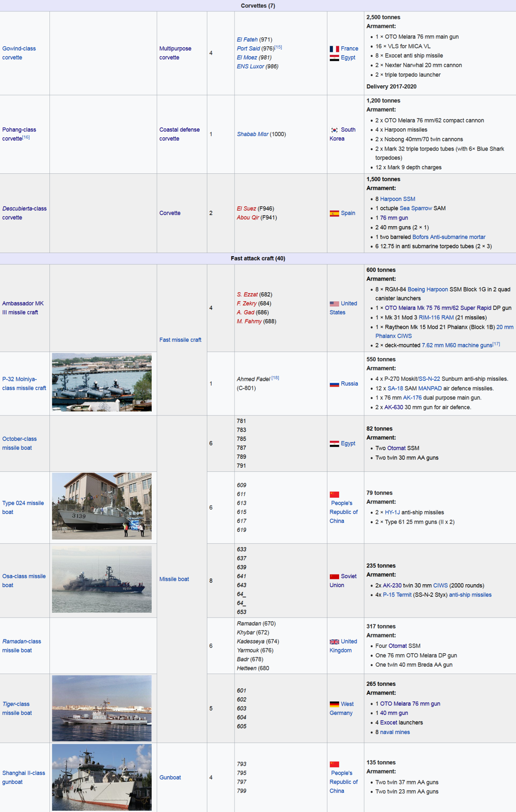Image resolution: width=516 pixels, height=812 pixels.
Task: Open the Type 024 missile boat photo
Action: pos(102,506)
